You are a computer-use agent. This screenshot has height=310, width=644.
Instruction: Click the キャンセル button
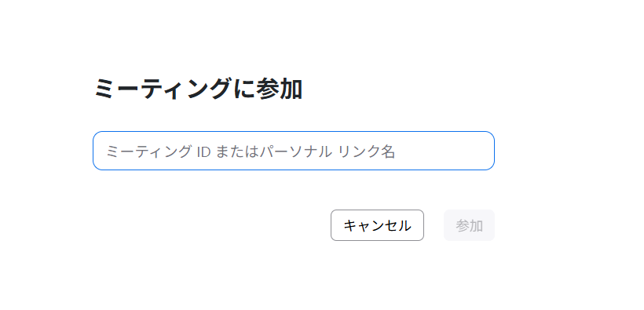(377, 225)
